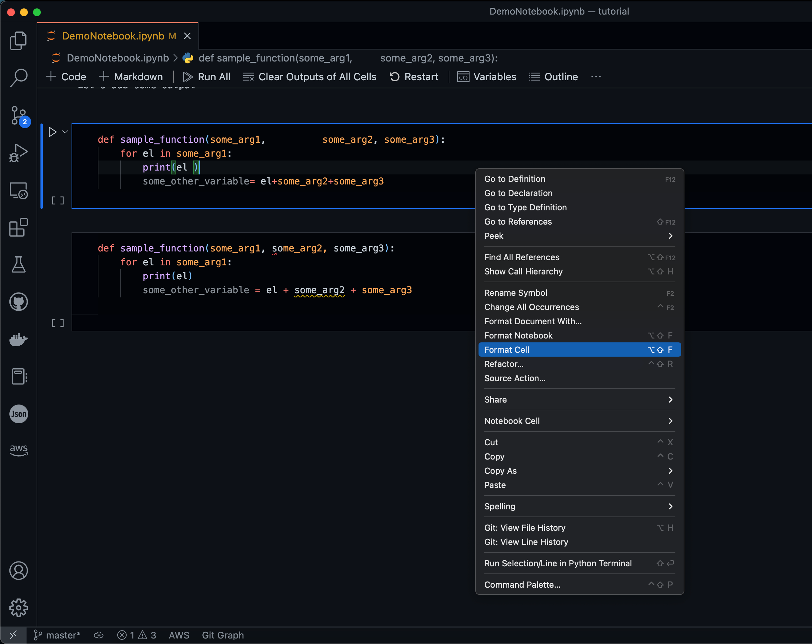Viewport: 812px width, 644px height.
Task: Click the remote window status bar icon
Action: pos(13,635)
